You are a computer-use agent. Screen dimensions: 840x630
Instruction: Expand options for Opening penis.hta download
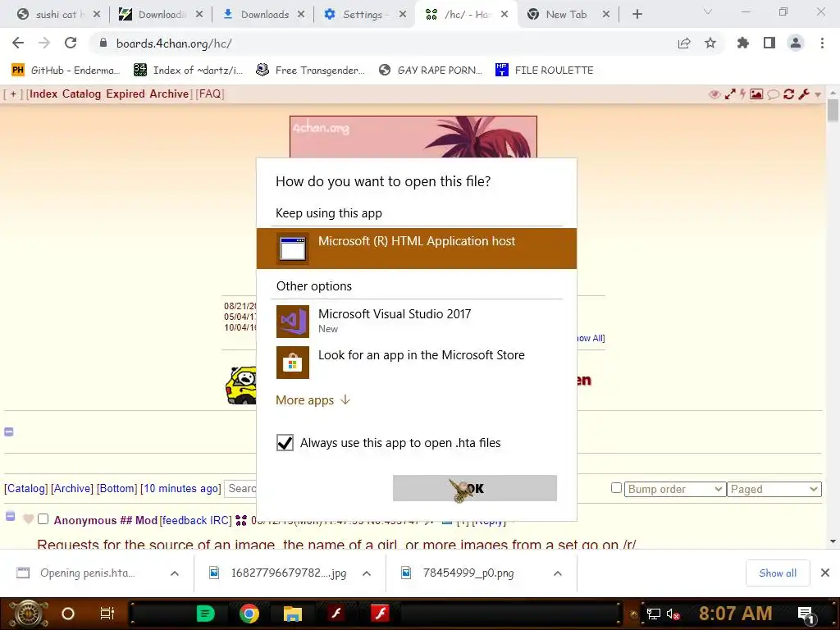[x=175, y=573]
